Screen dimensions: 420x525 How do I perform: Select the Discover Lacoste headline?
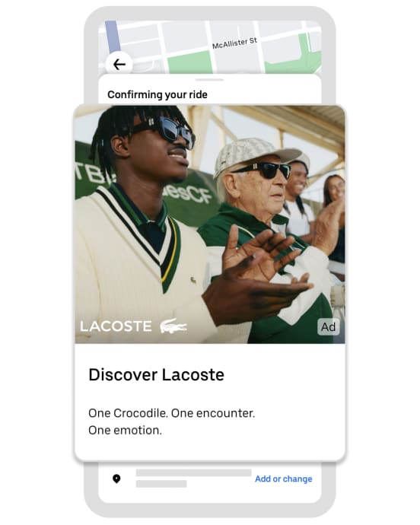[x=156, y=374]
